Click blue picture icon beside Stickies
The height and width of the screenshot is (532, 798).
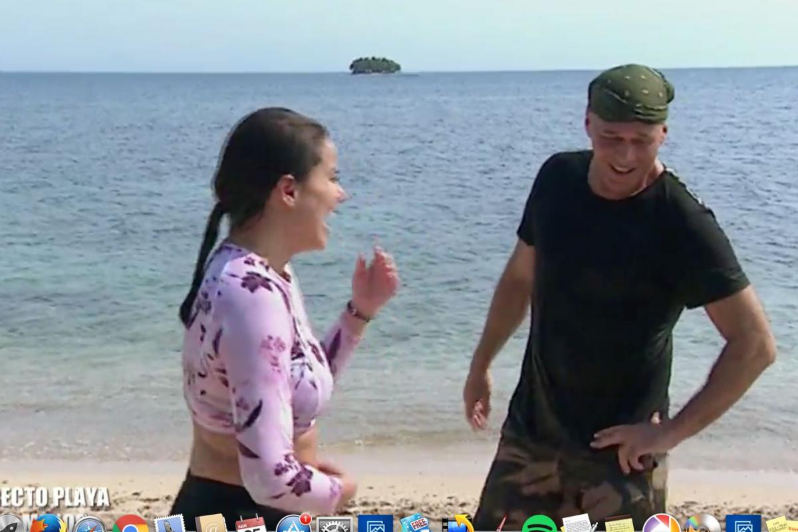tap(743, 525)
